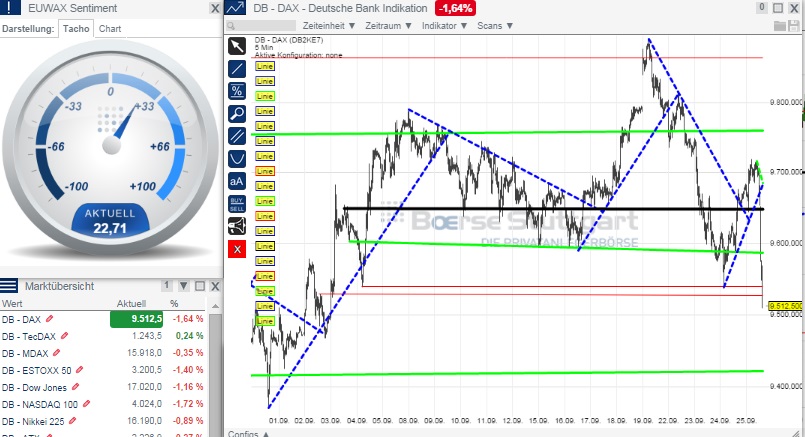Activate the magnifier zoom tool
805x437 pixels.
point(237,113)
